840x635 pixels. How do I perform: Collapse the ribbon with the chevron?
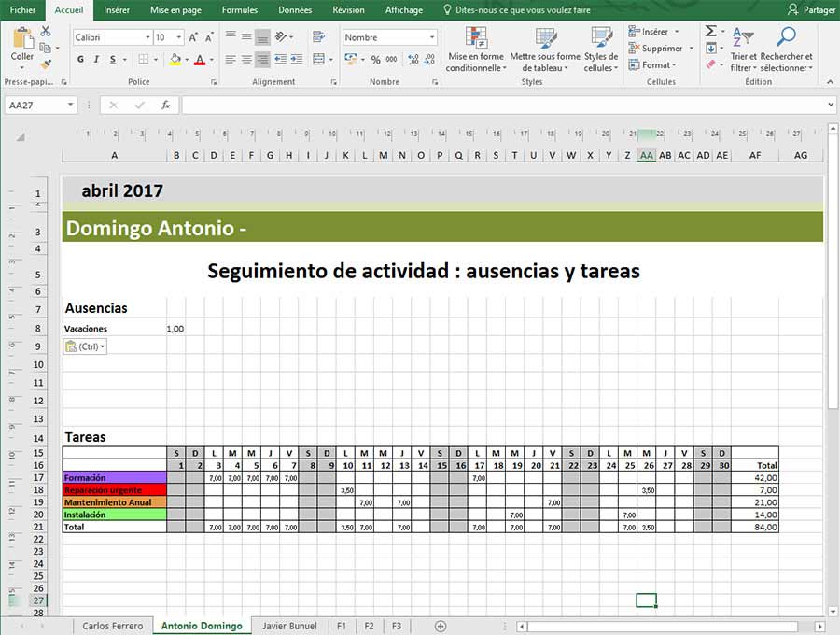point(830,82)
